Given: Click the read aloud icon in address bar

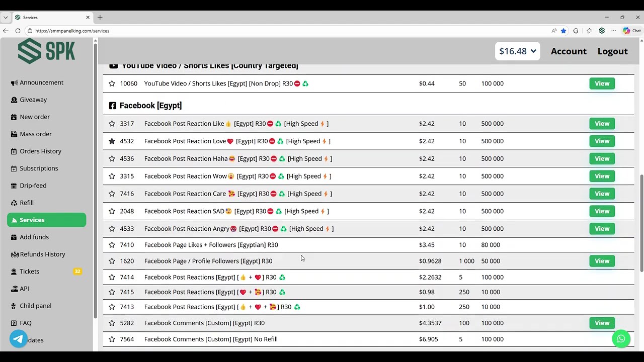Looking at the screenshot, I should click(x=554, y=31).
